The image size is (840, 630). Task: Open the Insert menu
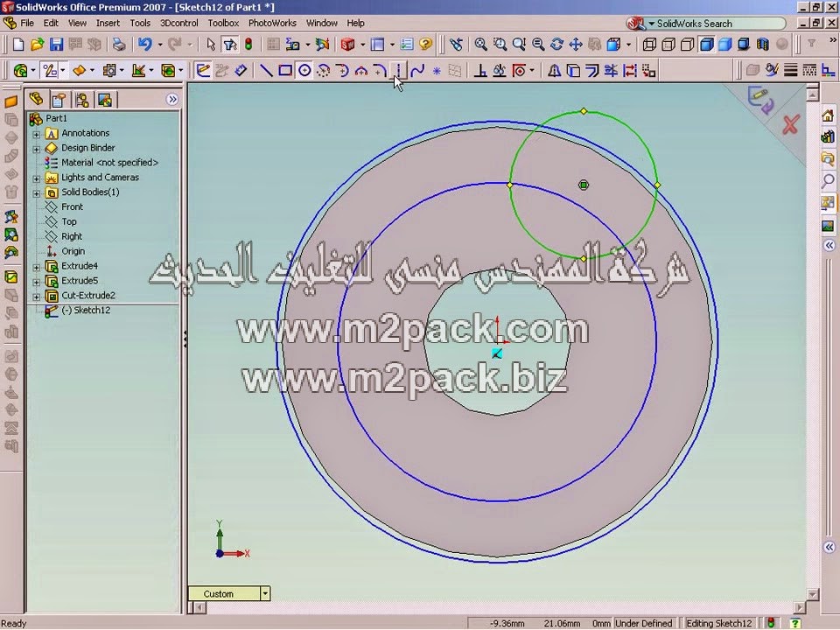tap(108, 23)
